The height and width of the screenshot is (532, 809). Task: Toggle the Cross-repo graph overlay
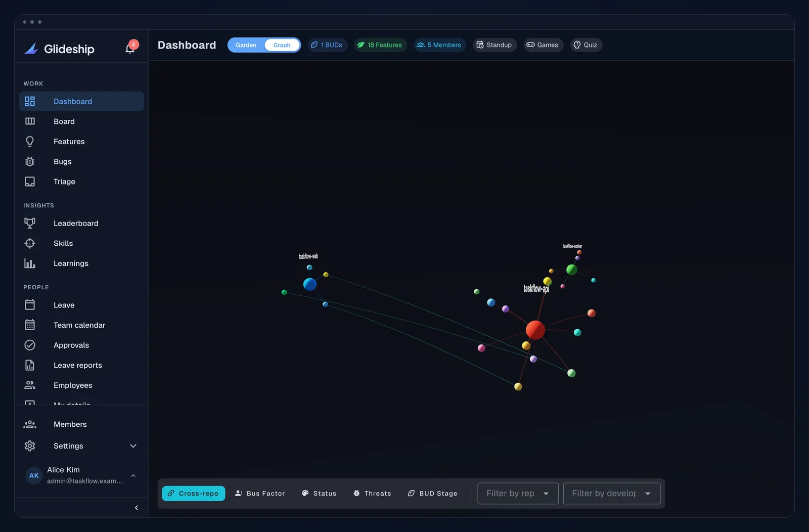pos(193,494)
